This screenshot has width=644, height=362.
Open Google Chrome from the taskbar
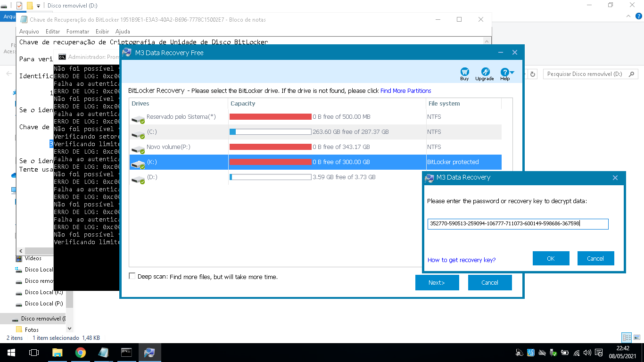81,353
